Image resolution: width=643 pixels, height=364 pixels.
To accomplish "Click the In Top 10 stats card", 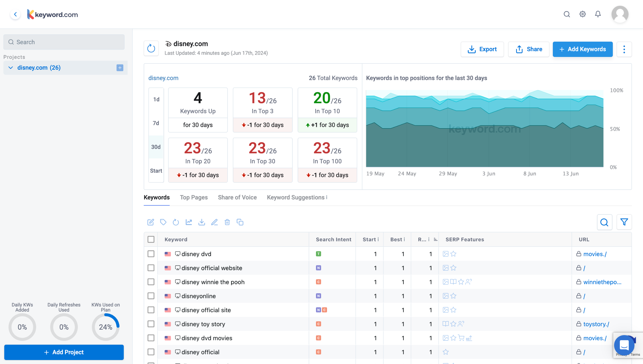I will [x=327, y=110].
